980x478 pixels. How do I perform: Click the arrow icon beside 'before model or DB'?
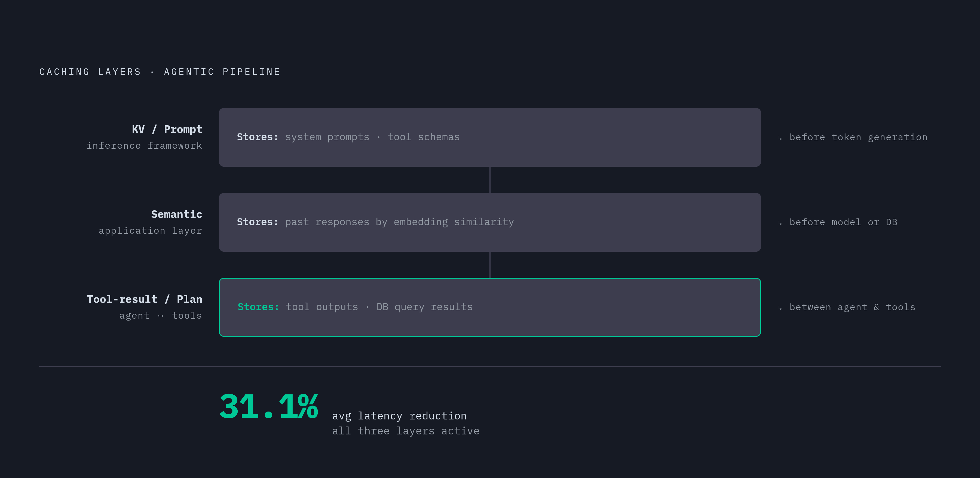(780, 223)
